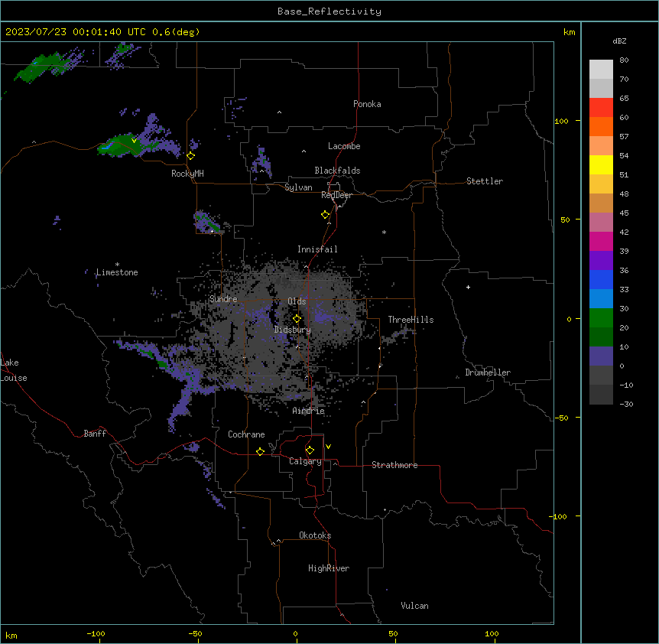659x644 pixels.
Task: Click the 100 tick on right axis
Action: coord(561,121)
